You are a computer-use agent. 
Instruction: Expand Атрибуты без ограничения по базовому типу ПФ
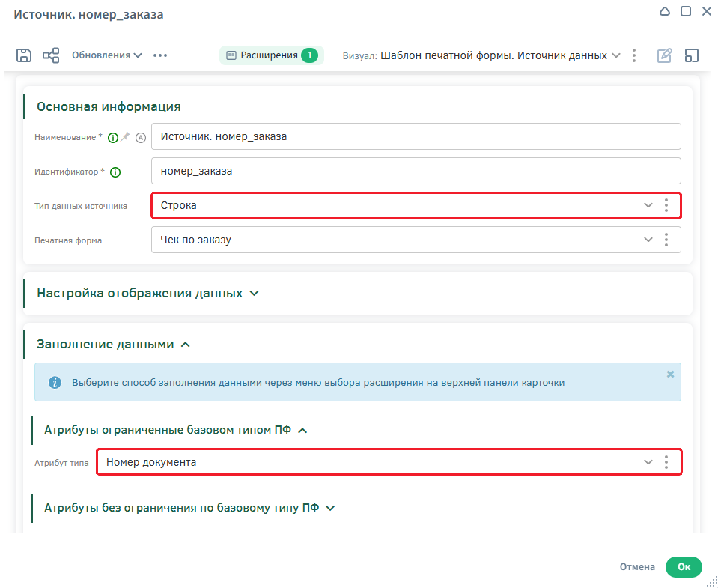330,508
